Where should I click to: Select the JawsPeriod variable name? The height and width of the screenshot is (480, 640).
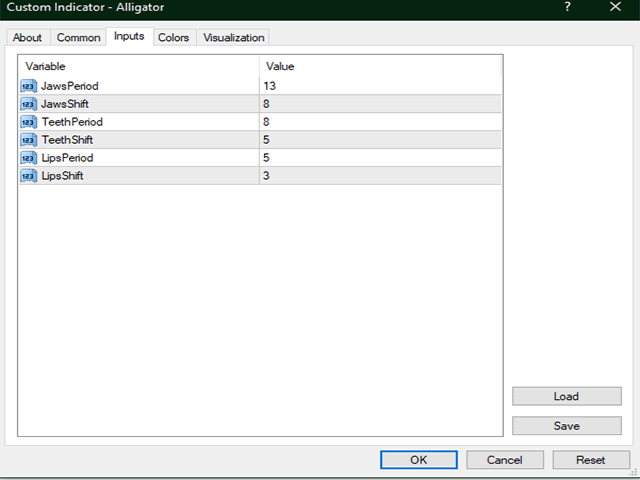[x=70, y=86]
